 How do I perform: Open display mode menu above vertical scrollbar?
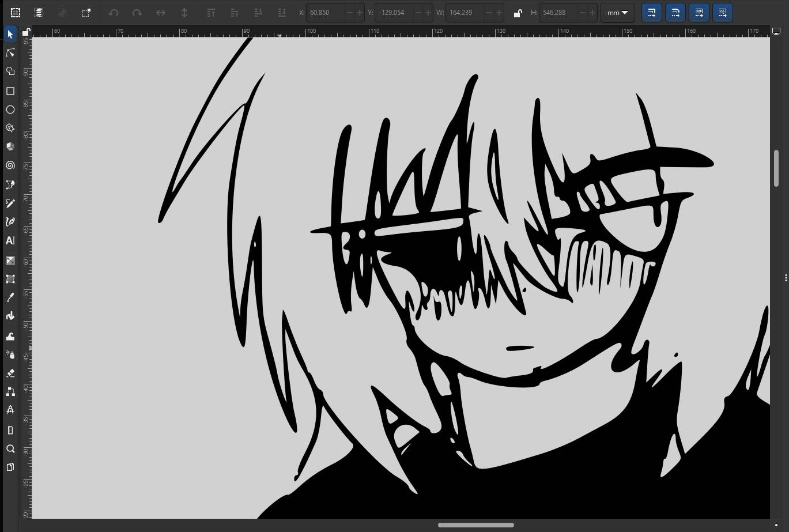pos(776,32)
